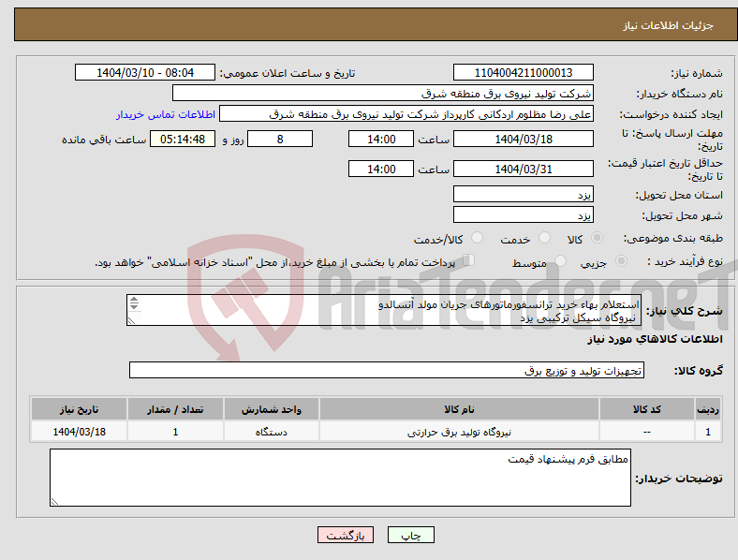Select the کالا/خدمت radio button
Viewport: 738px width, 560px height.
coord(478,238)
